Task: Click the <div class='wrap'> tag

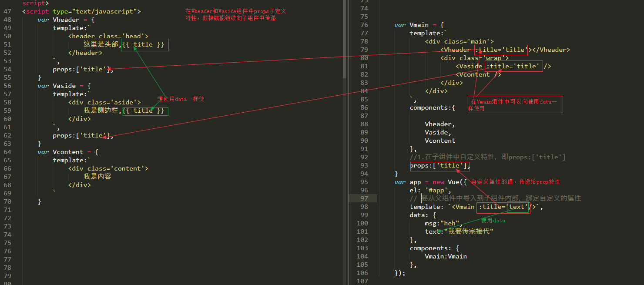Action: [475, 58]
